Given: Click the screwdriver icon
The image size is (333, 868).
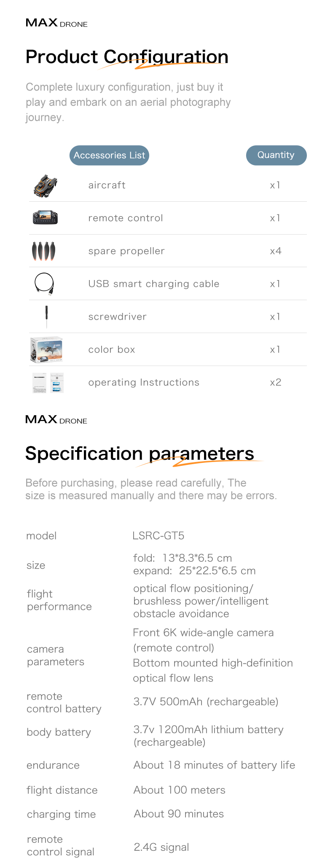Looking at the screenshot, I should pyautogui.click(x=46, y=316).
